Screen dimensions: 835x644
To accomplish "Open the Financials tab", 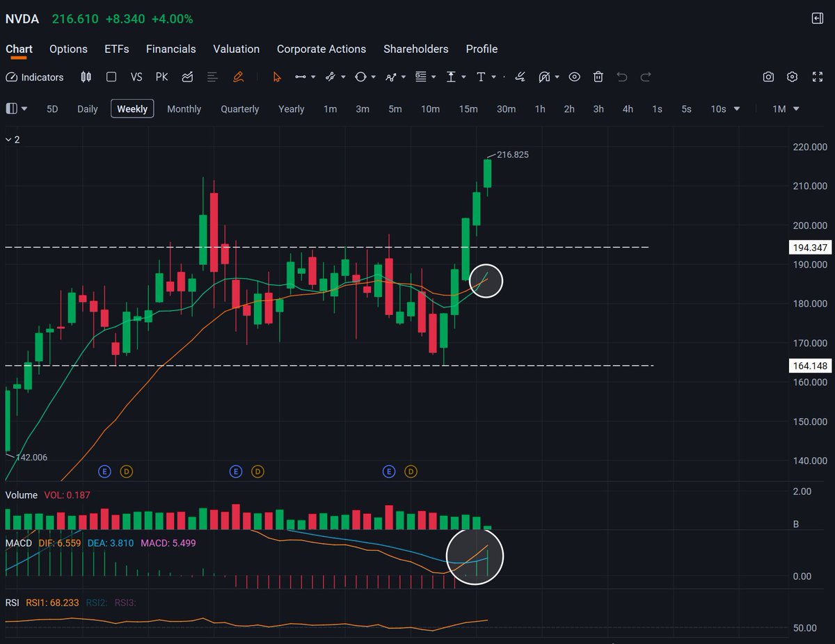I will point(171,49).
